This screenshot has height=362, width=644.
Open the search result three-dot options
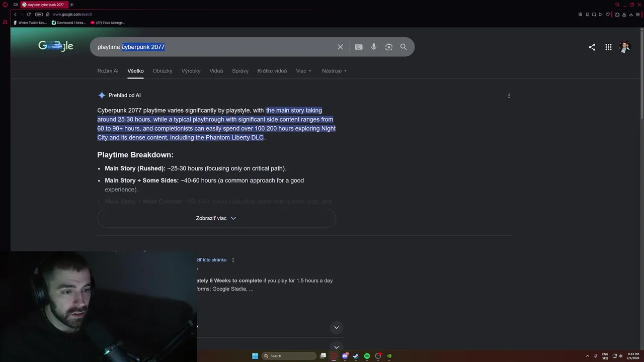click(x=233, y=260)
